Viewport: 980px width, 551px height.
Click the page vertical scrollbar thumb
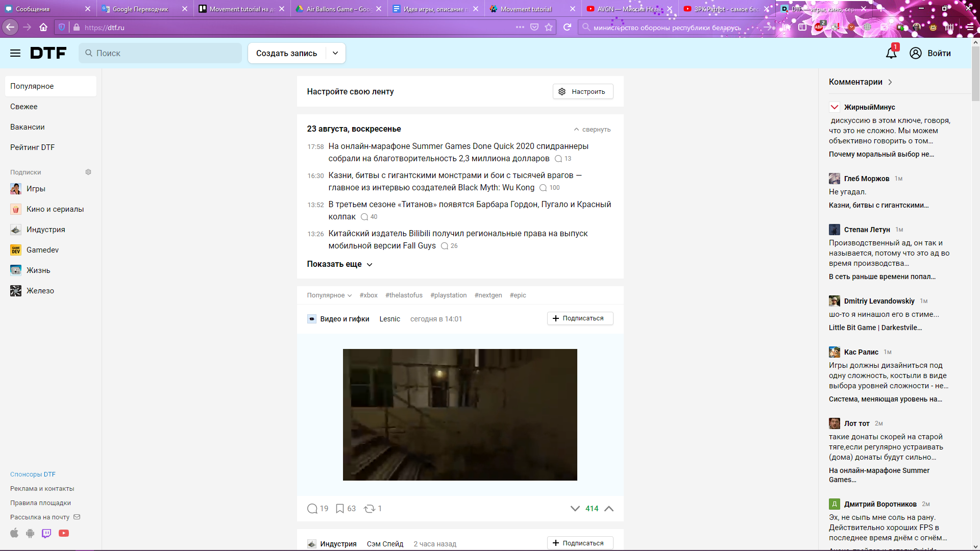[x=975, y=74]
